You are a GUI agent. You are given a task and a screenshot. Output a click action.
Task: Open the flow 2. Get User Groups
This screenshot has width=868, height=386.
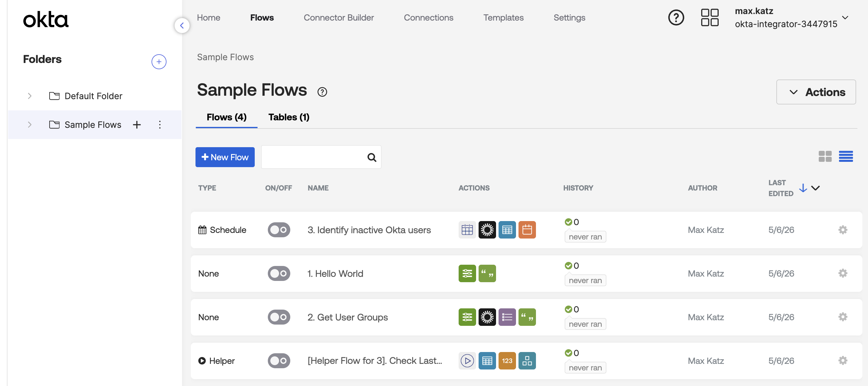347,317
